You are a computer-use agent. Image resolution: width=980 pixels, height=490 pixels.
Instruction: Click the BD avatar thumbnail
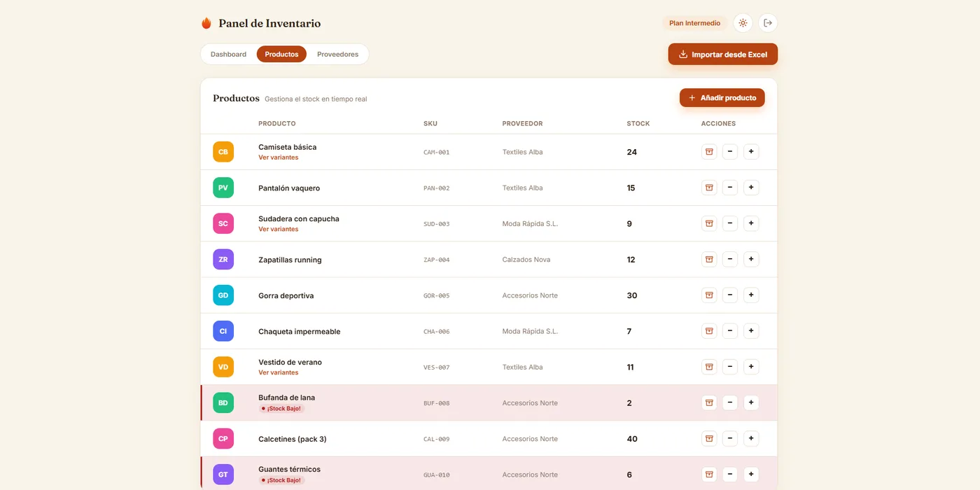pyautogui.click(x=223, y=402)
